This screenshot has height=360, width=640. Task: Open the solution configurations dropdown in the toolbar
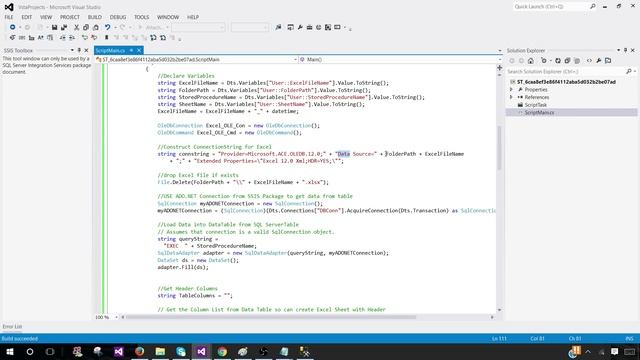pyautogui.click(x=198, y=27)
